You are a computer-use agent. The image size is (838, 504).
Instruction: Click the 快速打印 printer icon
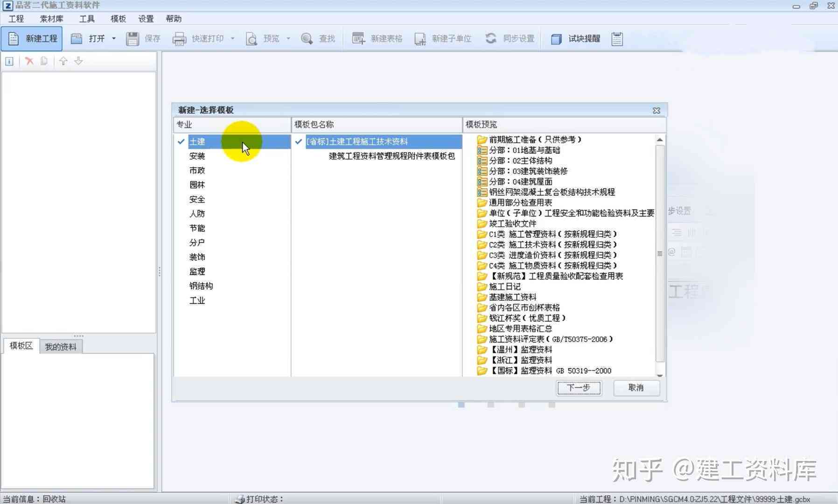pos(179,39)
